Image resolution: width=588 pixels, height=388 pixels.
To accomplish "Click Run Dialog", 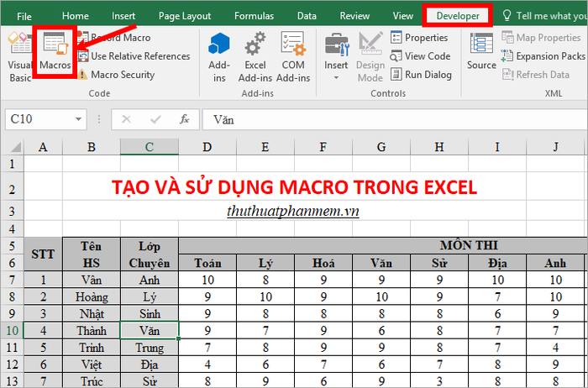I will tap(421, 75).
